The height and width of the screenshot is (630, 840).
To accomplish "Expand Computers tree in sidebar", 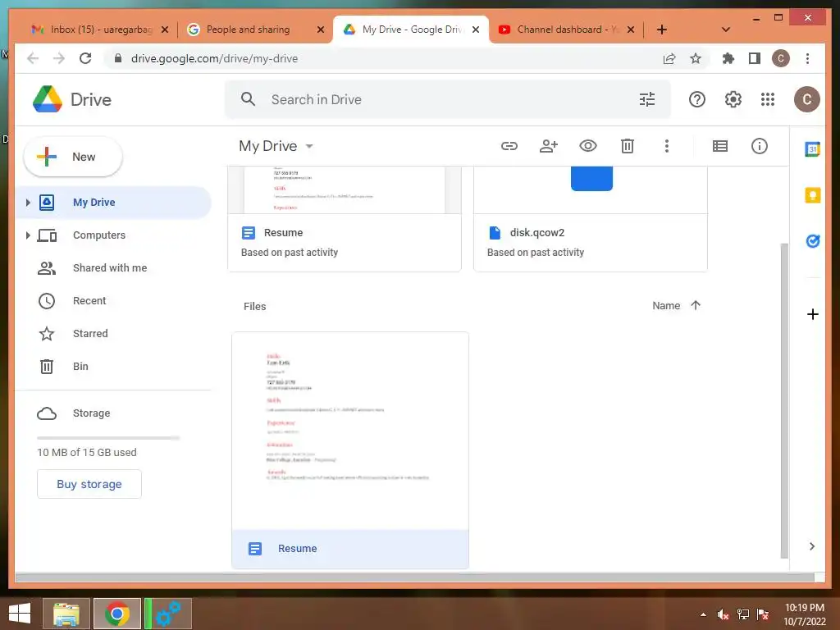I will click(28, 235).
